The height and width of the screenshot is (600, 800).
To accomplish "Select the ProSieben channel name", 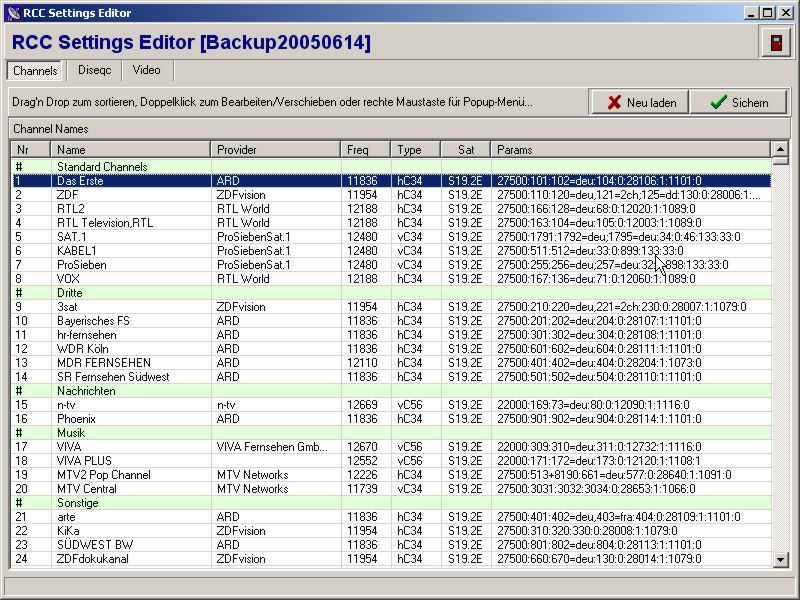I will pyautogui.click(x=82, y=265).
